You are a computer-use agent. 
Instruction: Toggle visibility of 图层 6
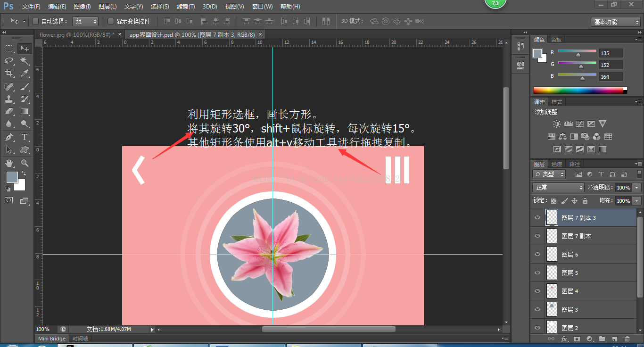point(537,255)
